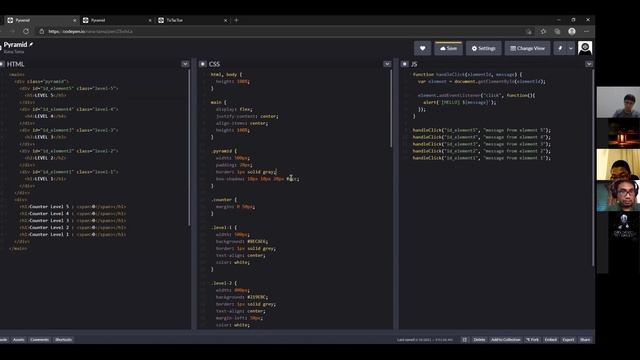The width and height of the screenshot is (640, 360).
Task: Open the Embed footer option
Action: (x=551, y=340)
